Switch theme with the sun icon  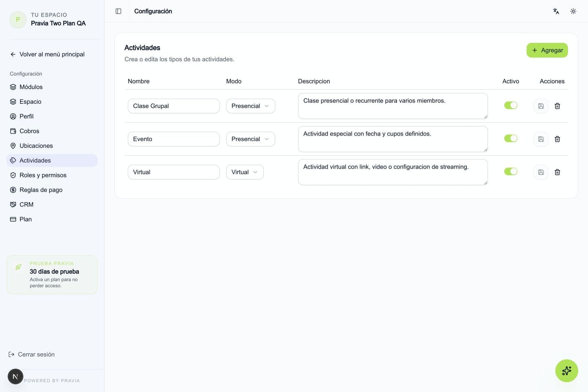[573, 11]
